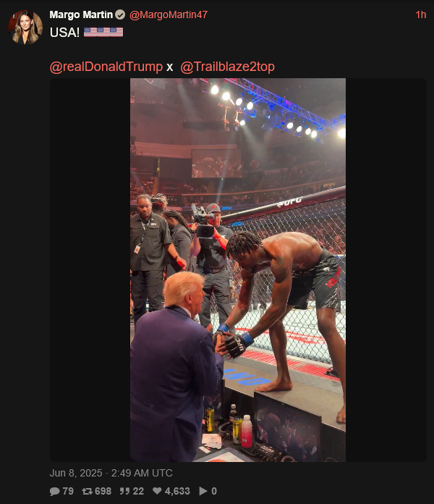
Task: Open the @MargoMartin47 handle link
Action: [x=169, y=14]
